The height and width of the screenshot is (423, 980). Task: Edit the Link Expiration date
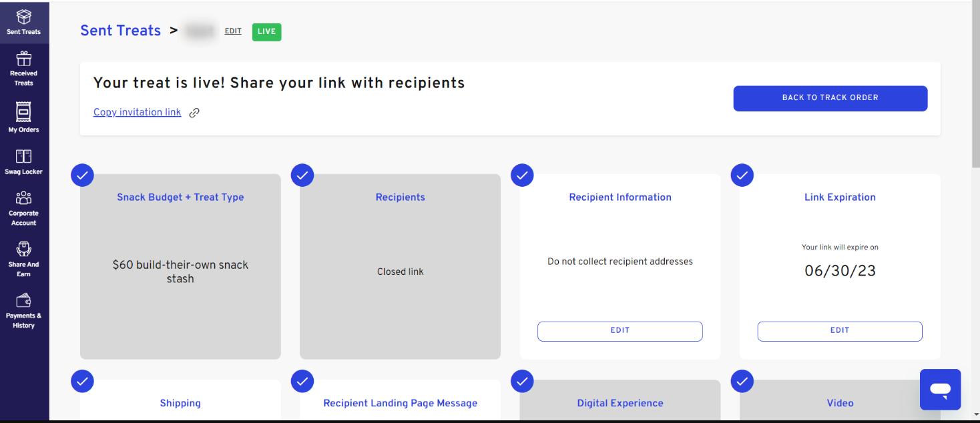click(840, 331)
